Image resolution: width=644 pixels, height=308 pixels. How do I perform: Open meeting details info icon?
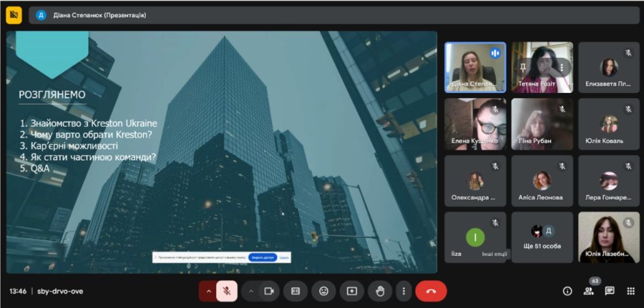point(567,291)
